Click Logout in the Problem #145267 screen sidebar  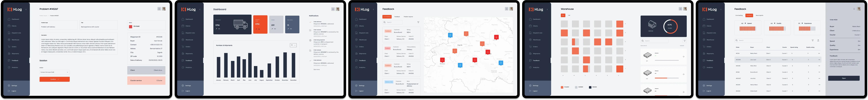[12, 91]
